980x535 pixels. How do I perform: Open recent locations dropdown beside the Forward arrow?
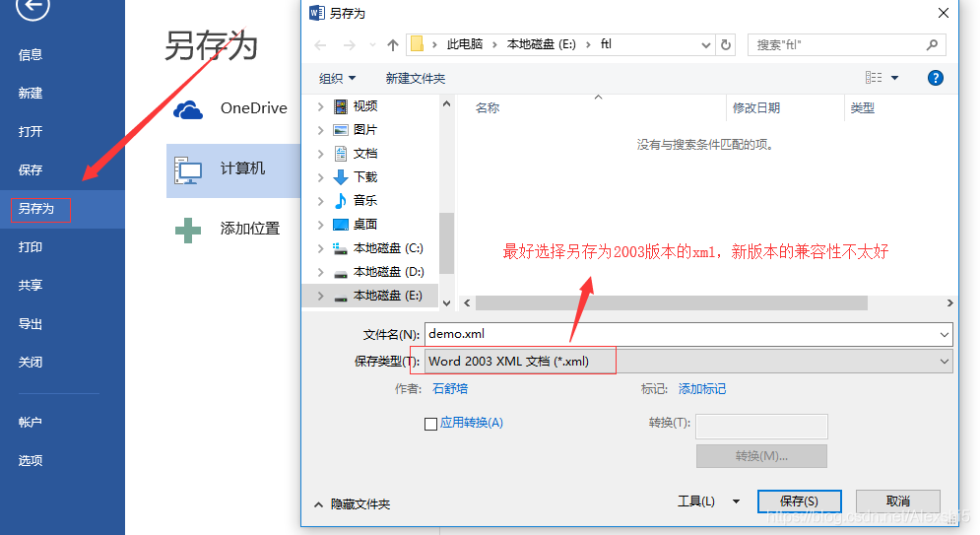click(x=372, y=45)
